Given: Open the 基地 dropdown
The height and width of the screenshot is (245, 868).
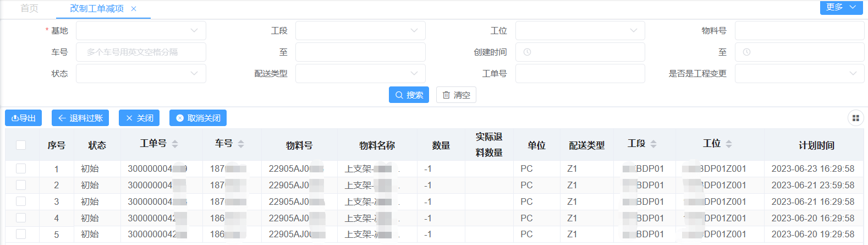Looking at the screenshot, I should [x=141, y=31].
